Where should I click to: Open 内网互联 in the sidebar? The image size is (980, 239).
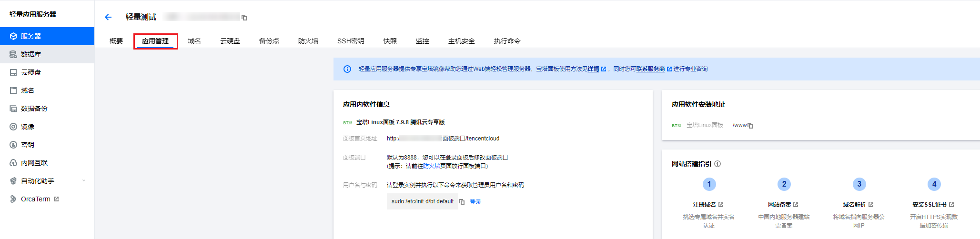[47, 163]
